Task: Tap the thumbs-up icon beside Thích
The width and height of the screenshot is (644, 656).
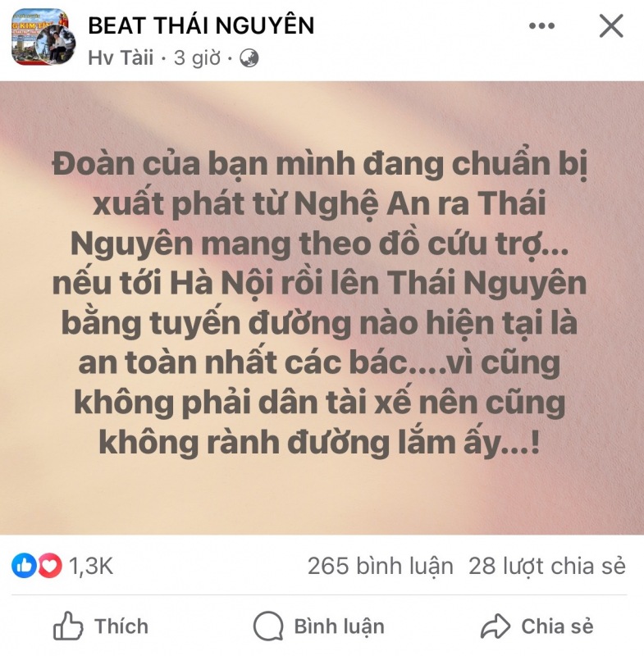Action: 68,626
